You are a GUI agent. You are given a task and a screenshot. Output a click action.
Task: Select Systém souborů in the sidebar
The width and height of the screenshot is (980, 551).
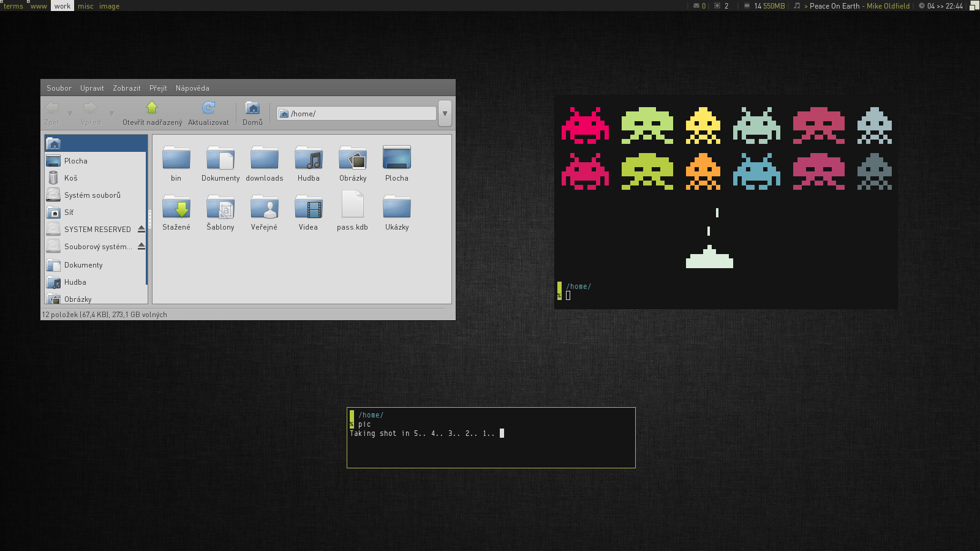(96, 195)
